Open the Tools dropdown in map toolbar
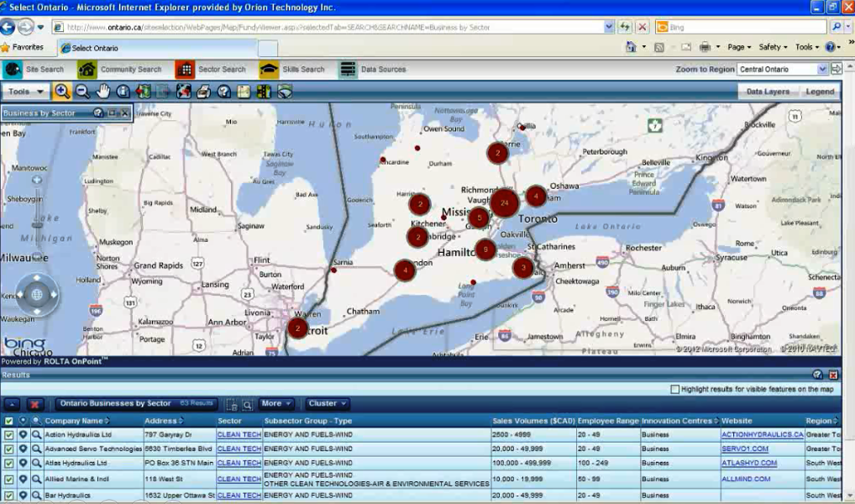The height and width of the screenshot is (504, 855). point(26,92)
